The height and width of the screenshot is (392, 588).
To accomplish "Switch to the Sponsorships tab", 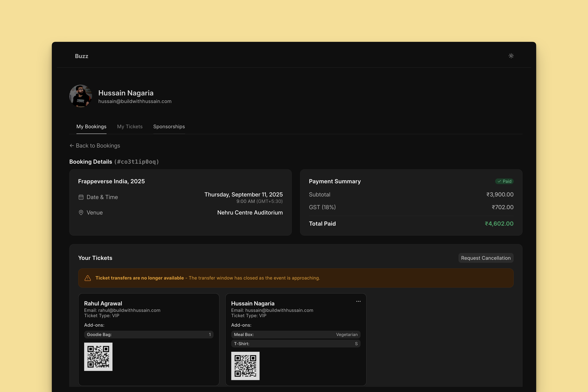I will pyautogui.click(x=169, y=126).
